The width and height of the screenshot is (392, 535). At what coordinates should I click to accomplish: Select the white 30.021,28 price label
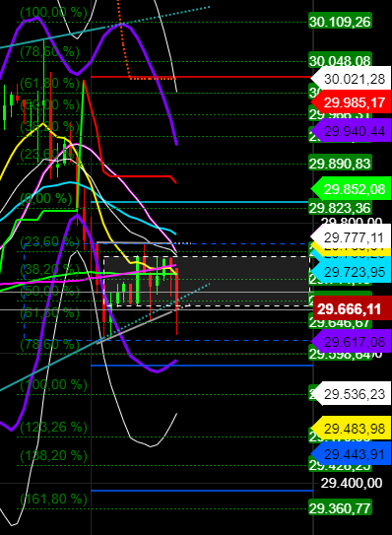tap(351, 79)
